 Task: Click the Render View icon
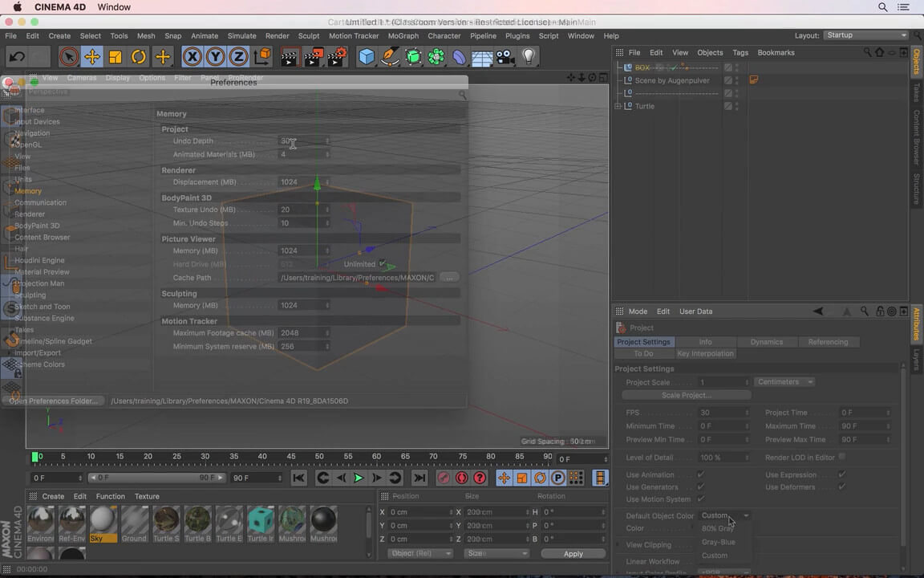click(290, 56)
